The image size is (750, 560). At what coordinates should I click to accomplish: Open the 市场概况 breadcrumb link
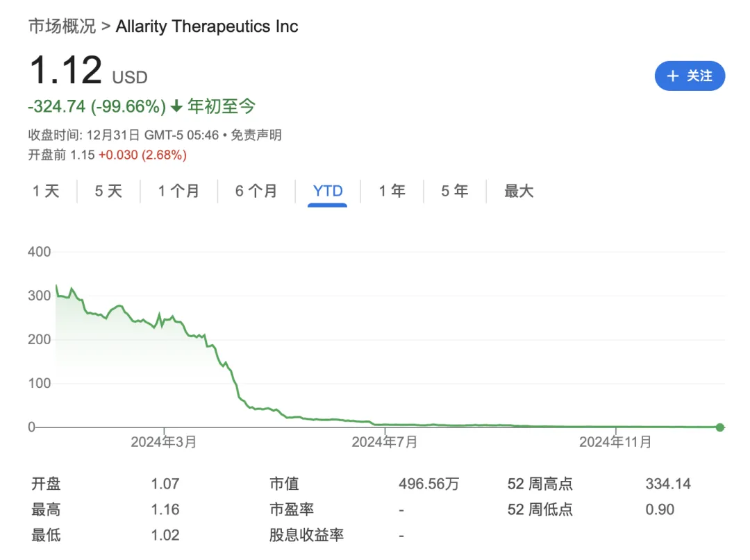pyautogui.click(x=62, y=26)
